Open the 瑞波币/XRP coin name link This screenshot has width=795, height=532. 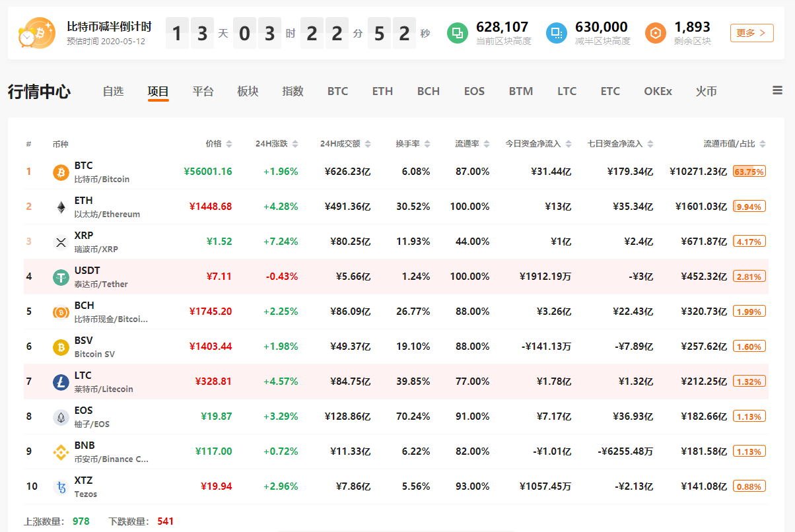point(96,249)
